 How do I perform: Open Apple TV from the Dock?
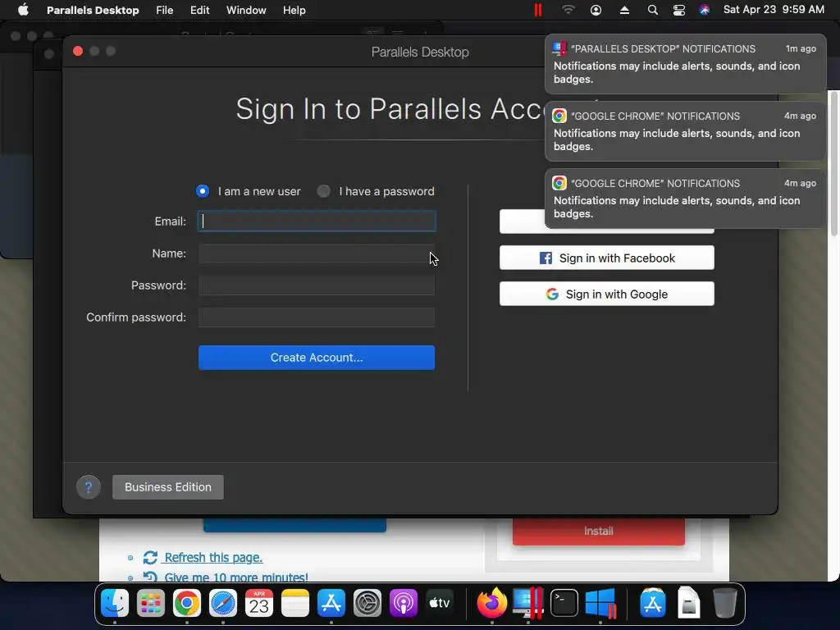coord(440,603)
